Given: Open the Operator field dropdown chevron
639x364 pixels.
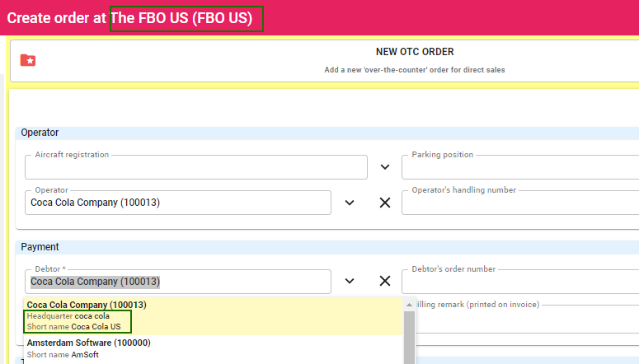Looking at the screenshot, I should coord(350,203).
